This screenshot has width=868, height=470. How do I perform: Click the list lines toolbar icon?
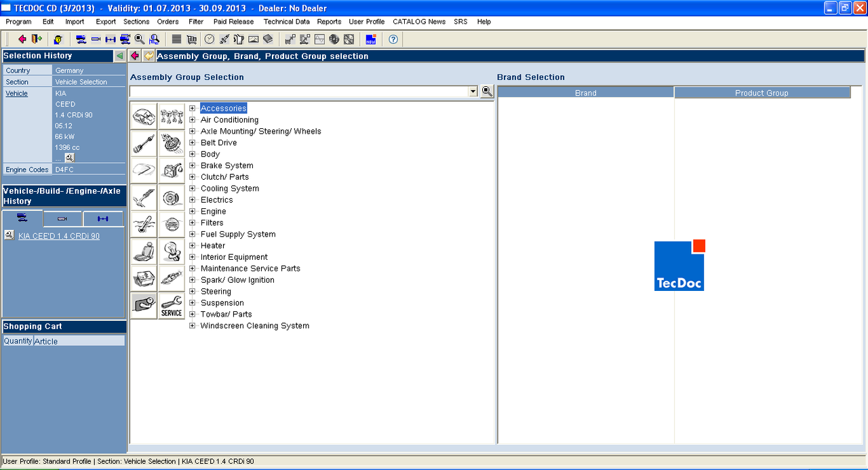(176, 39)
